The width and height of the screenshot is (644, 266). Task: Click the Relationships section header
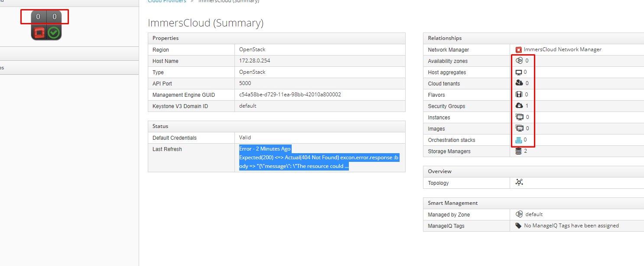pyautogui.click(x=533, y=38)
